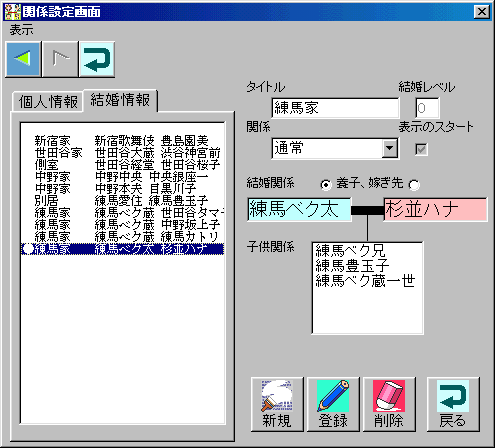Click the app icon in title bar

(13, 11)
